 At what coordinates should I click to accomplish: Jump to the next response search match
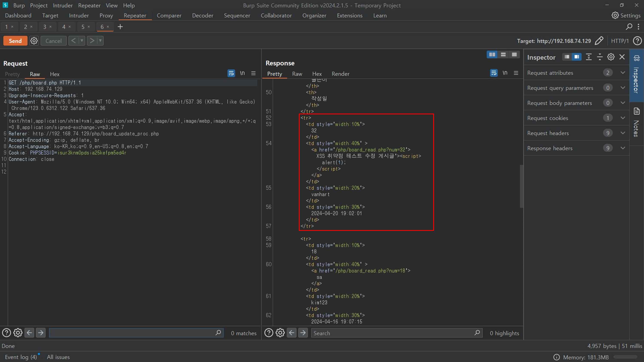tap(303, 333)
